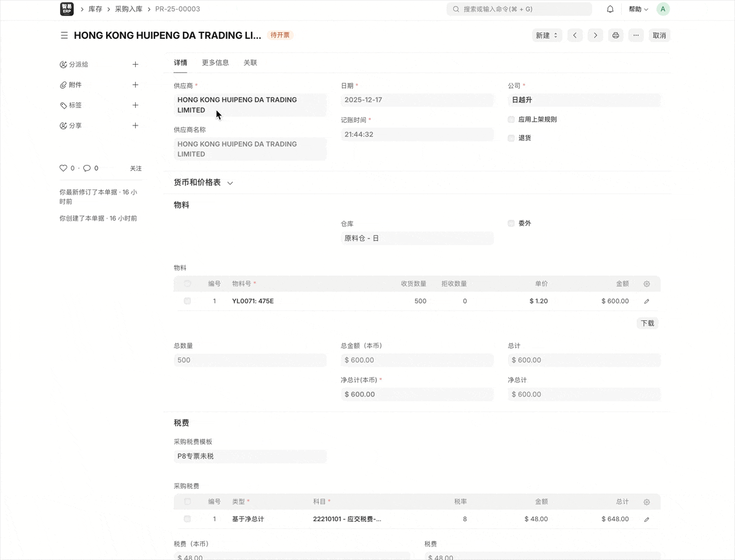
Task: Add an attachment with the plus icon
Action: click(135, 85)
